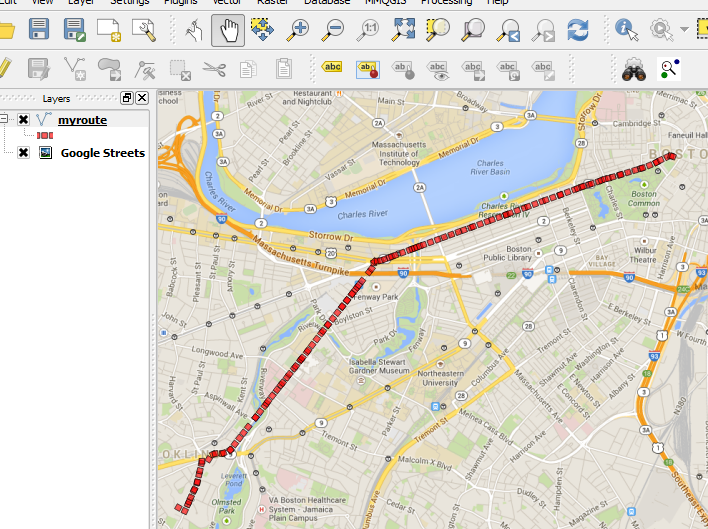Click the Zoom Last icon
This screenshot has height=529, width=708.
(x=508, y=30)
